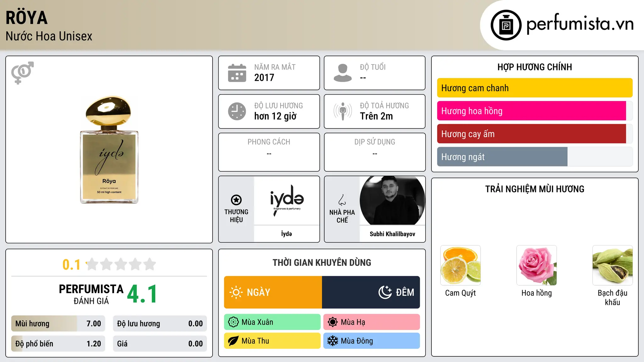Click the Hợp hương chính heading
This screenshot has height=362, width=644.
[535, 67]
